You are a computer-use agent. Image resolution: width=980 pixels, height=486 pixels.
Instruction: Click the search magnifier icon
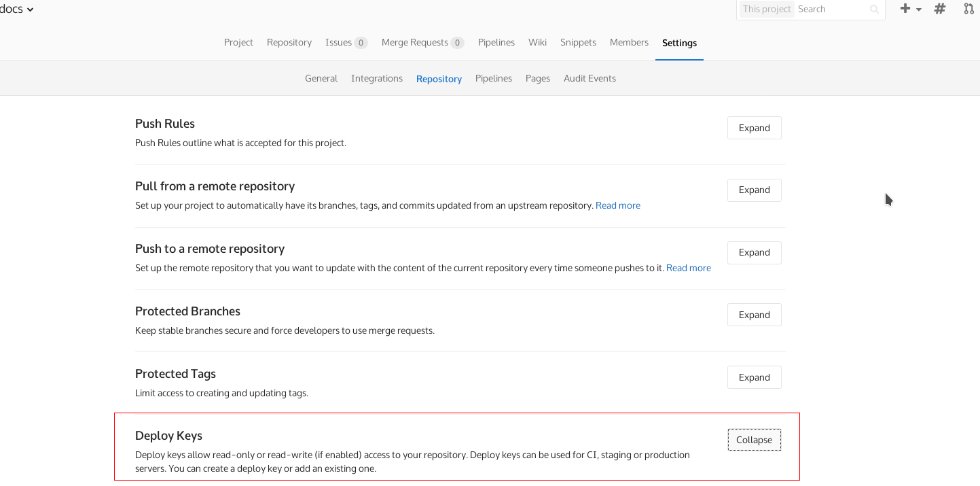(873, 10)
